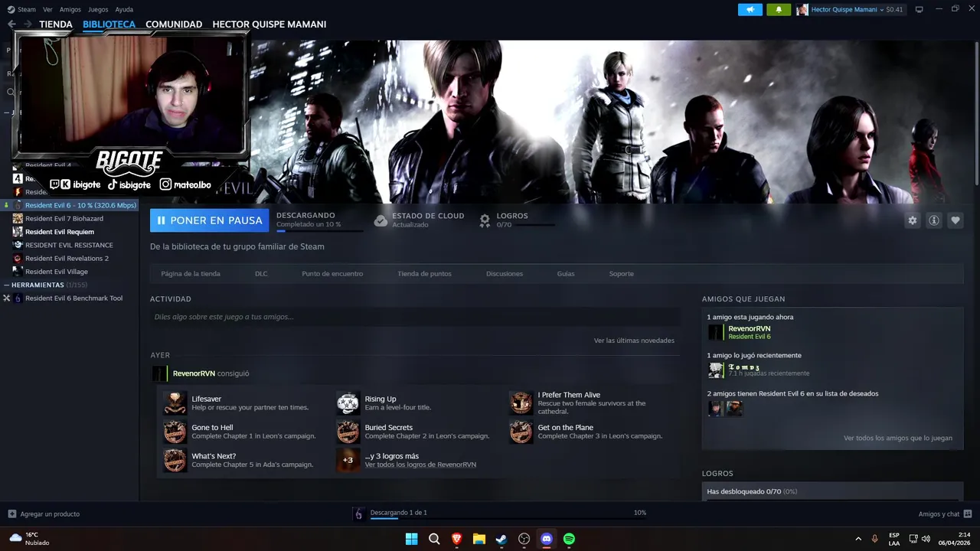Open the Ayuda menu
This screenshot has height=551, width=980.
pyautogui.click(x=124, y=9)
